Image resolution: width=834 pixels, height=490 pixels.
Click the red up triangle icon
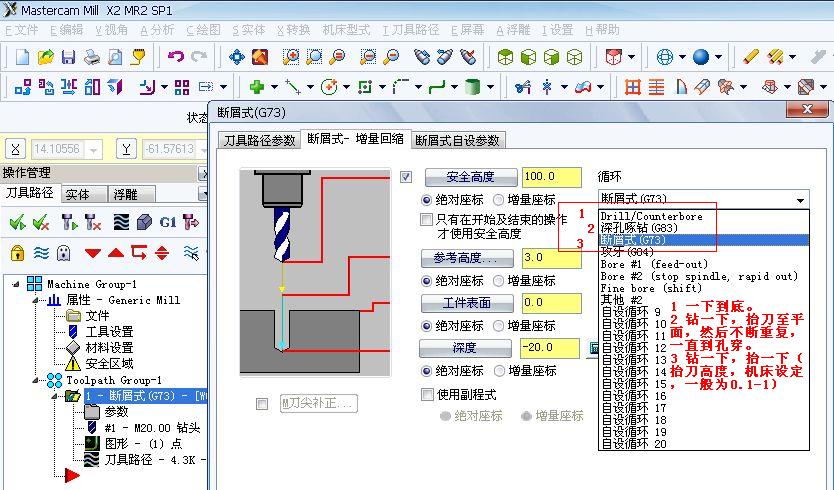tap(116, 253)
